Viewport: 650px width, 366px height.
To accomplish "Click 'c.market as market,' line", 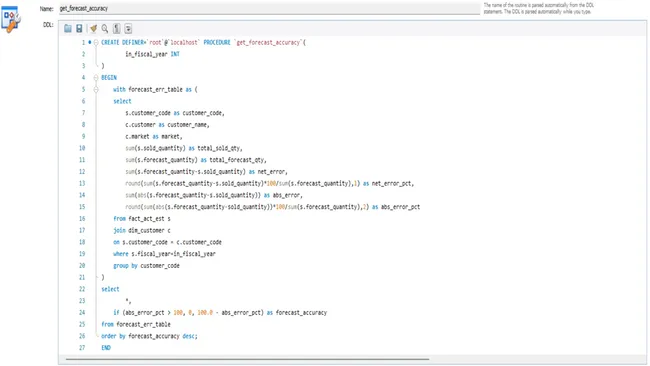I will 154,136.
